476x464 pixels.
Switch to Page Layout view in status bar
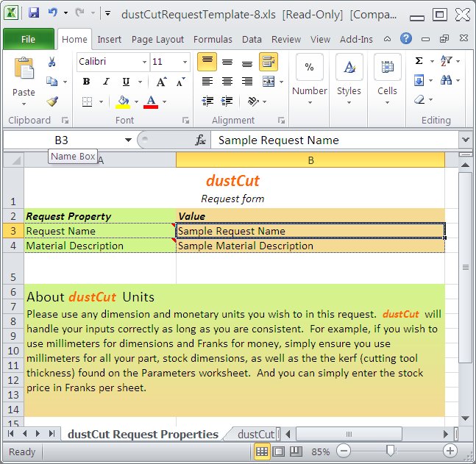pos(278,451)
